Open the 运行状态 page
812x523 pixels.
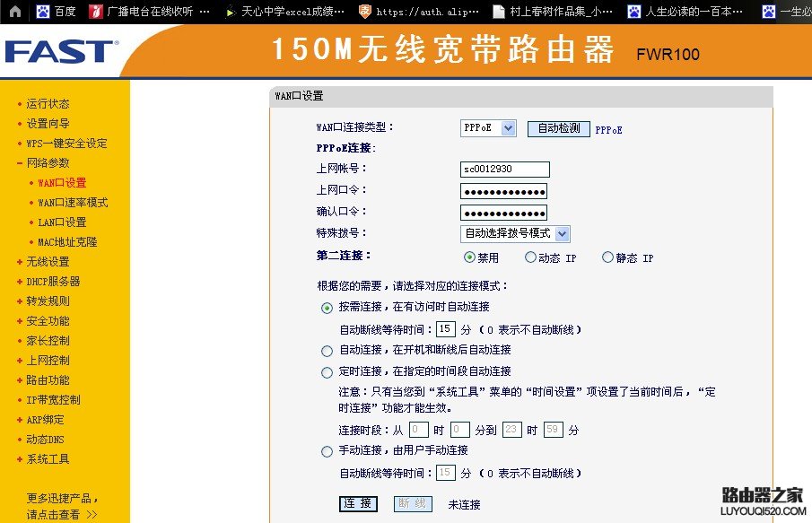48,103
